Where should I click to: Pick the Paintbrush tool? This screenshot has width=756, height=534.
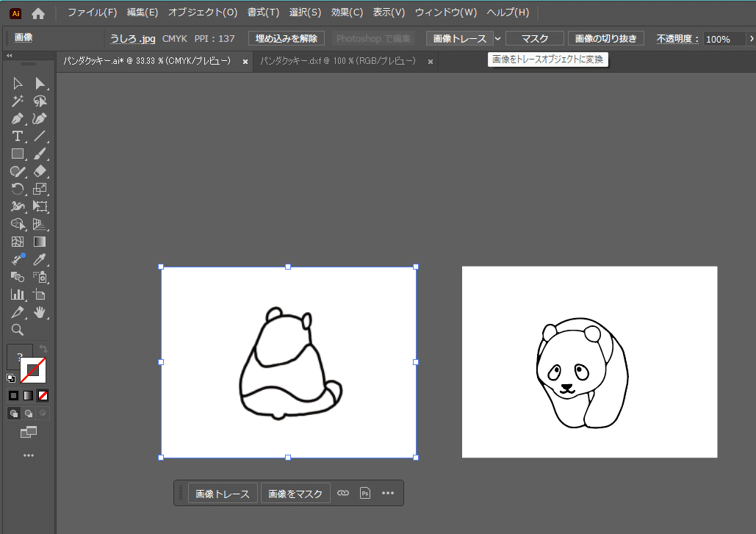point(40,154)
